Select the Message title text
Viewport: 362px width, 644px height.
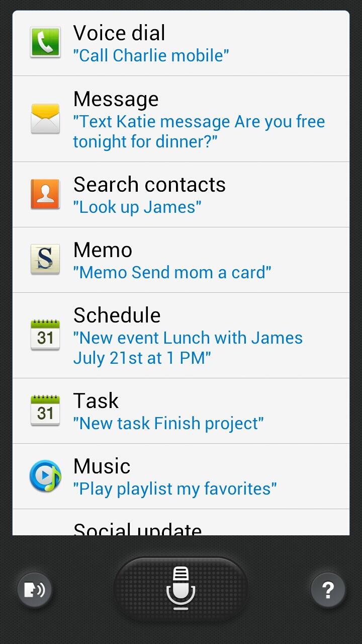coord(116,99)
